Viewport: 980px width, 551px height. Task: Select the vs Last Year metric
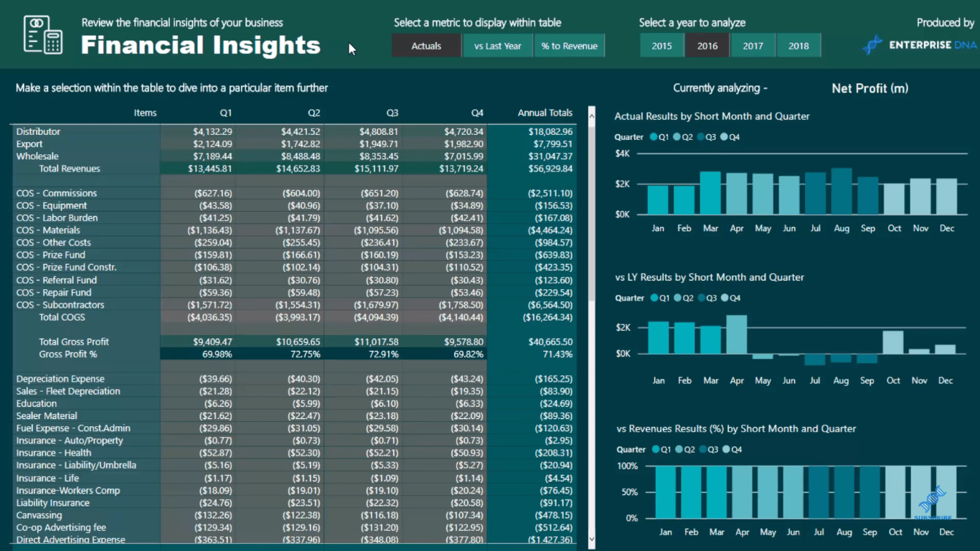(x=498, y=46)
